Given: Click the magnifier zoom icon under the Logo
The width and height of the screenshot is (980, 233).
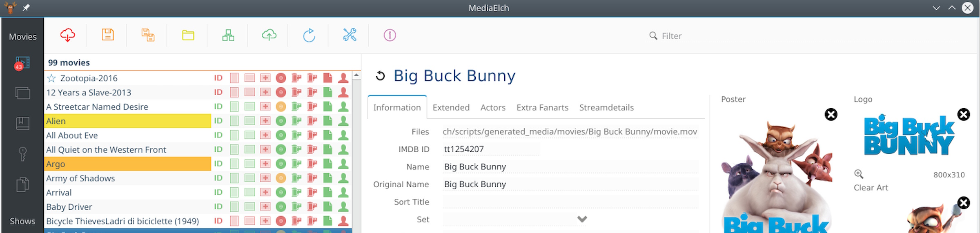Looking at the screenshot, I should click(x=859, y=174).
